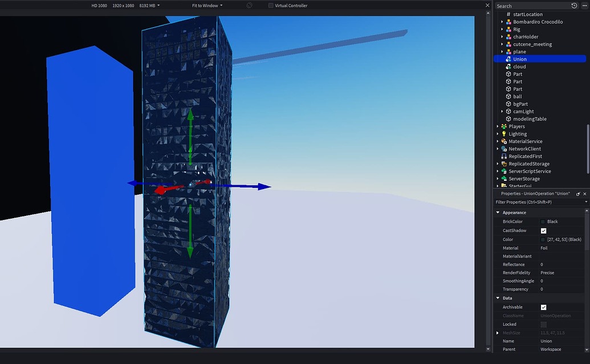Expand the Lighting service node
Screen dimensions: 590x364
498,134
